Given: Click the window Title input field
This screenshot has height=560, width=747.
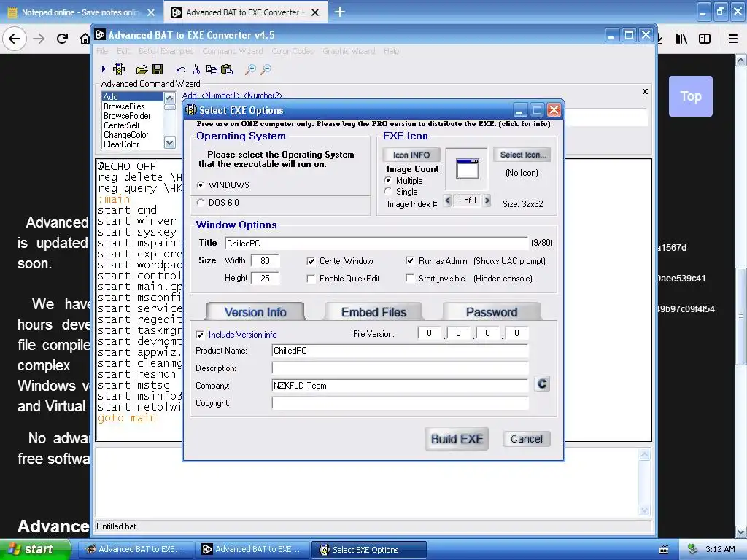Looking at the screenshot, I should click(376, 244).
